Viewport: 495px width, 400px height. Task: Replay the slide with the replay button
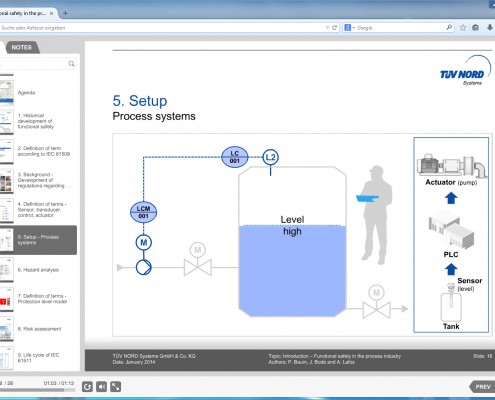(87, 387)
